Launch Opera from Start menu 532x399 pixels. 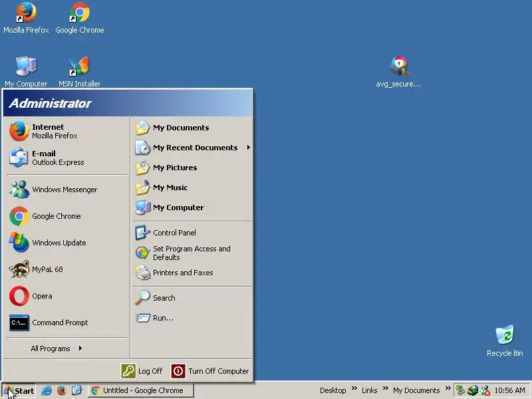[66, 296]
